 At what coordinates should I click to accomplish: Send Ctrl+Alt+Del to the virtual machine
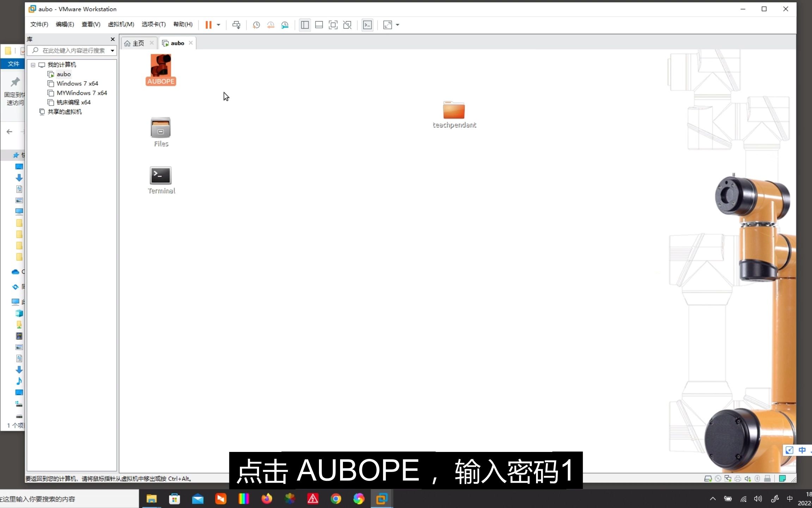pos(236,25)
